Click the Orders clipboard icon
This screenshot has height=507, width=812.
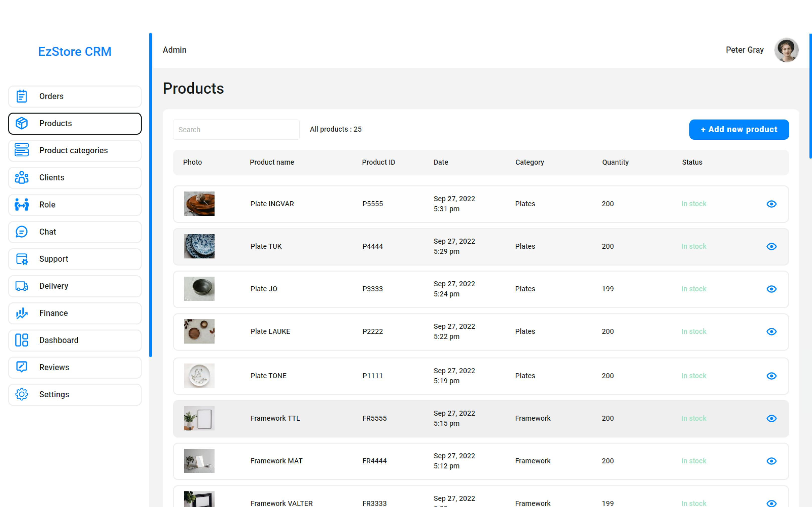click(x=22, y=96)
